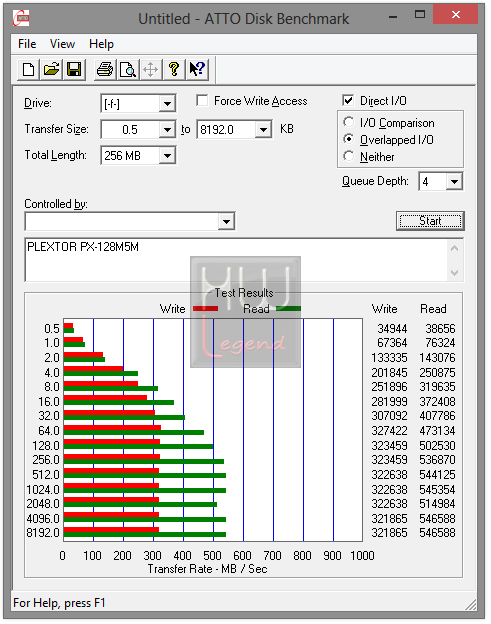Click the Save floppy disk icon

point(74,69)
